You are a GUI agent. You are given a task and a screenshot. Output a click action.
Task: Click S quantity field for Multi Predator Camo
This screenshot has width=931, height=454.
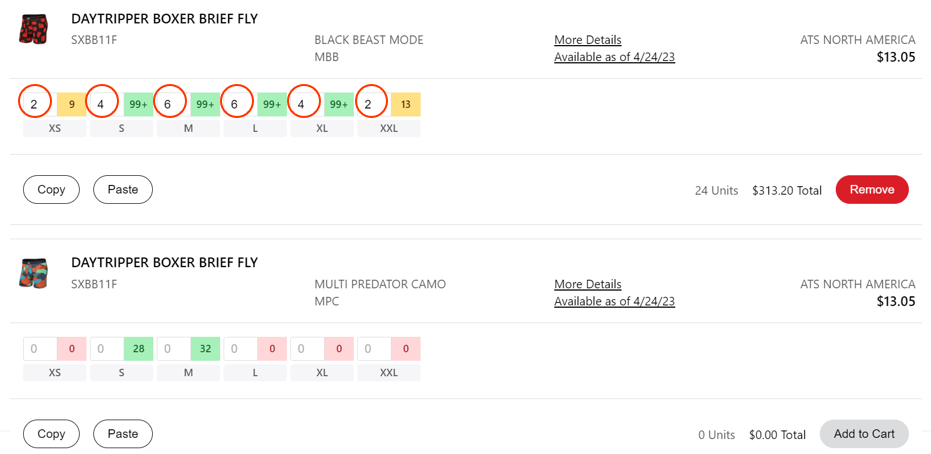106,349
